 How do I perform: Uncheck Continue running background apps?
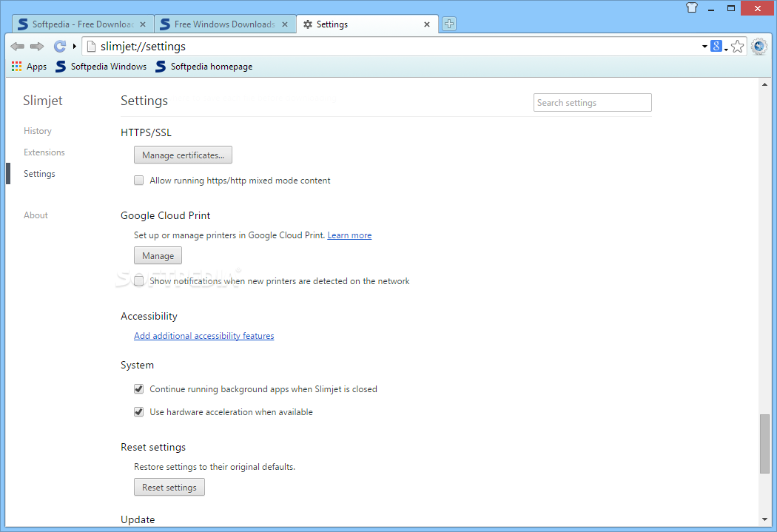click(139, 389)
